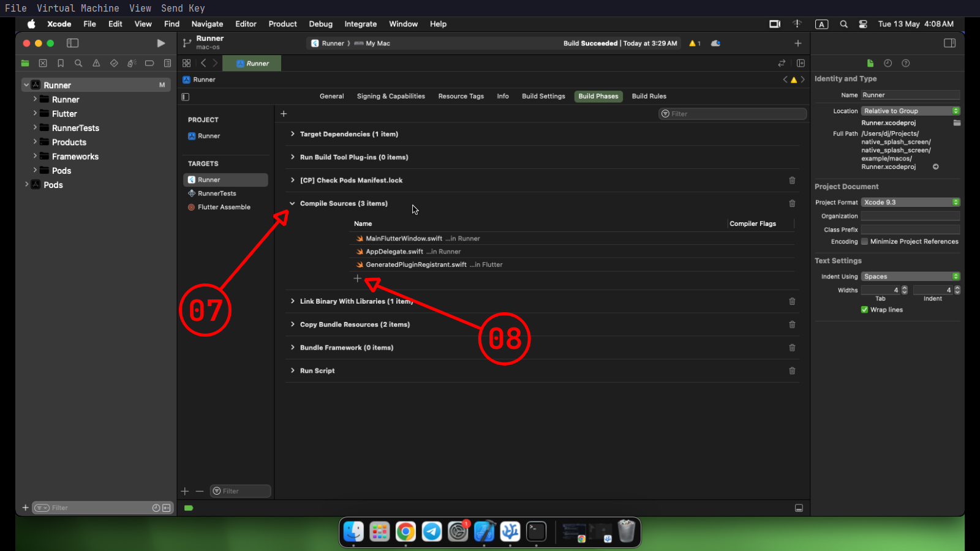Open the Issue navigator warning icon

(x=96, y=63)
